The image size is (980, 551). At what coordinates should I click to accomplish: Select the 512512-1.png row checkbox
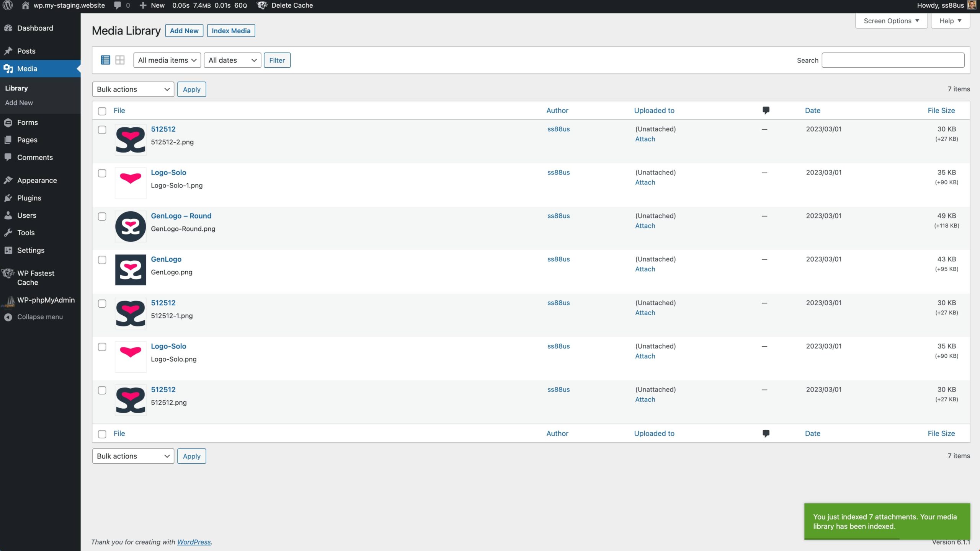tap(102, 303)
